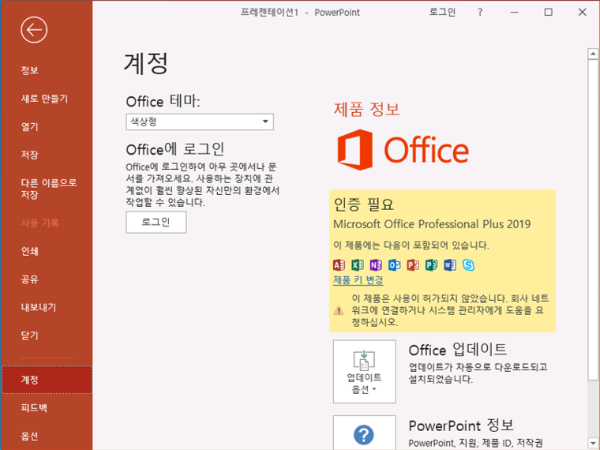Screen dimensions: 600x450
Task: Click the Excel app icon
Action: tap(357, 265)
